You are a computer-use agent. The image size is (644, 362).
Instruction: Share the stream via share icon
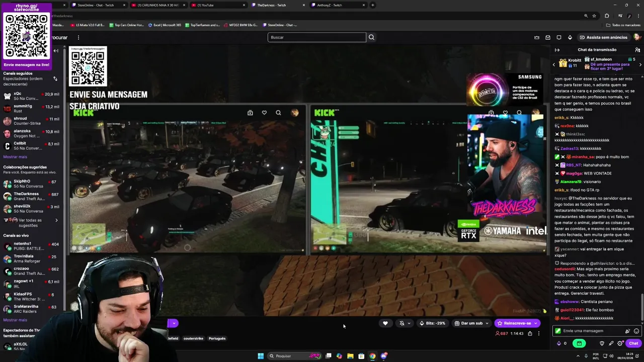(x=530, y=333)
